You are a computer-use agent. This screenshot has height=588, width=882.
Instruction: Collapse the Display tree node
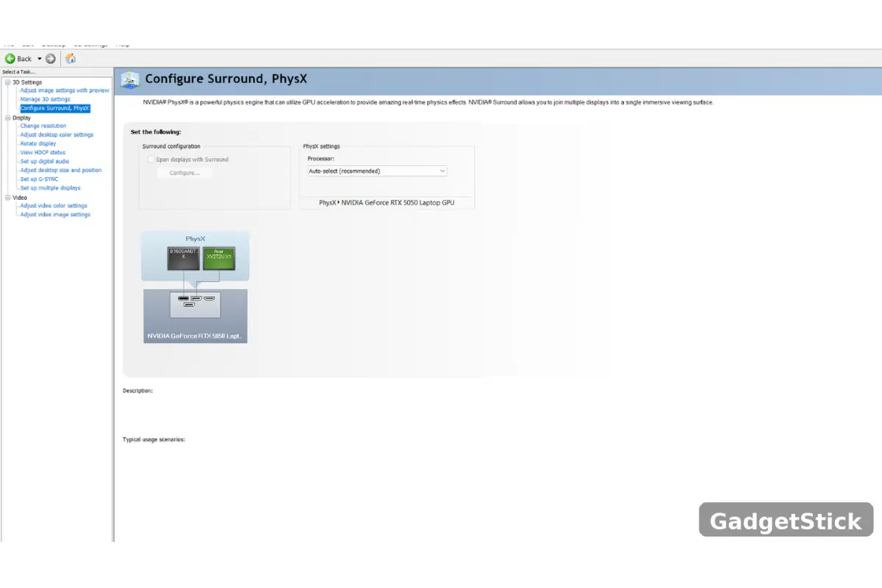pos(7,118)
